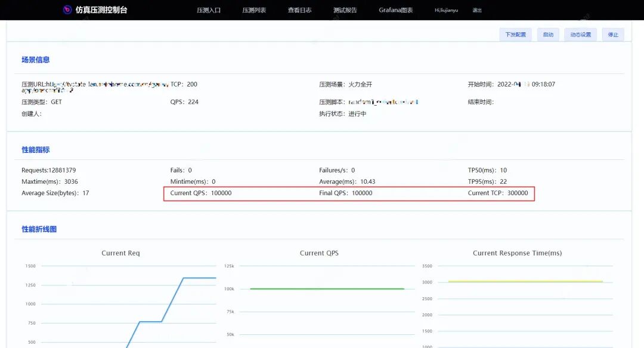Click the Current Req chart title

pyautogui.click(x=120, y=253)
